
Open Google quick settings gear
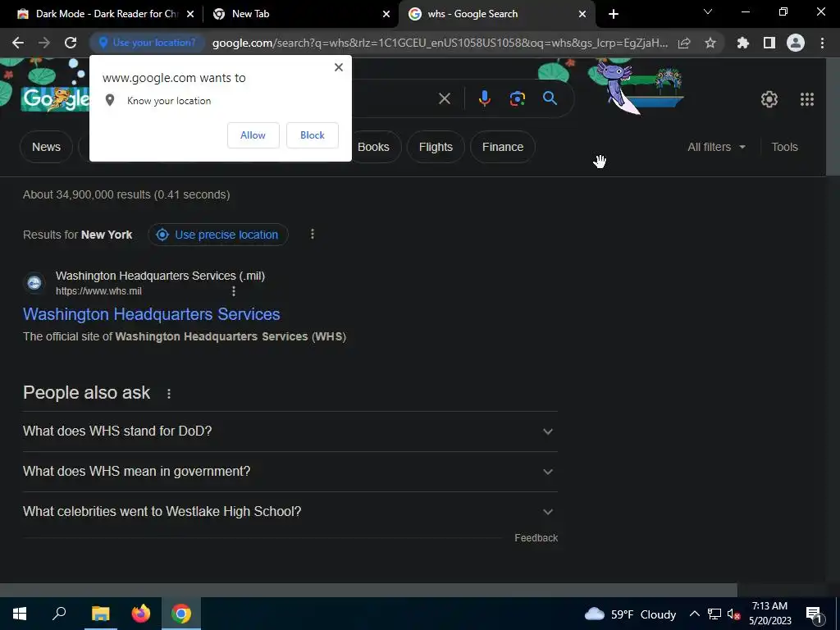click(769, 99)
